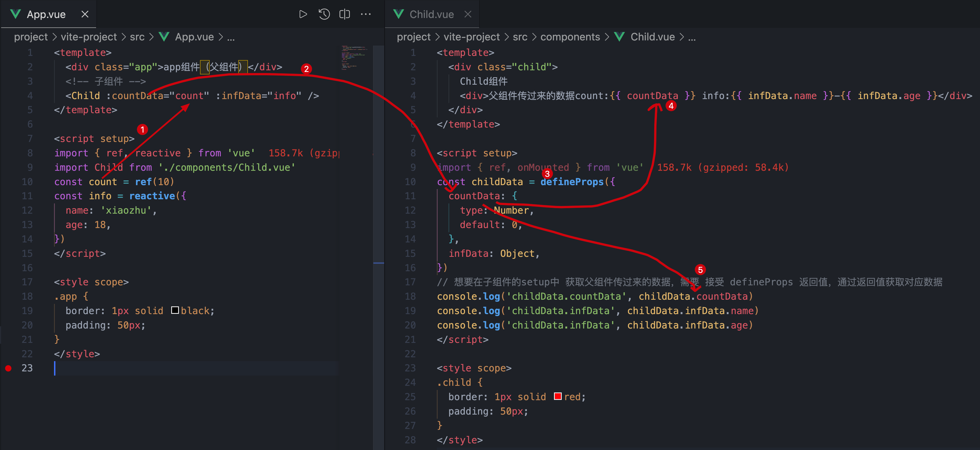Click the Run play icon in editor toolbar
This screenshot has height=450, width=980.
[303, 14]
